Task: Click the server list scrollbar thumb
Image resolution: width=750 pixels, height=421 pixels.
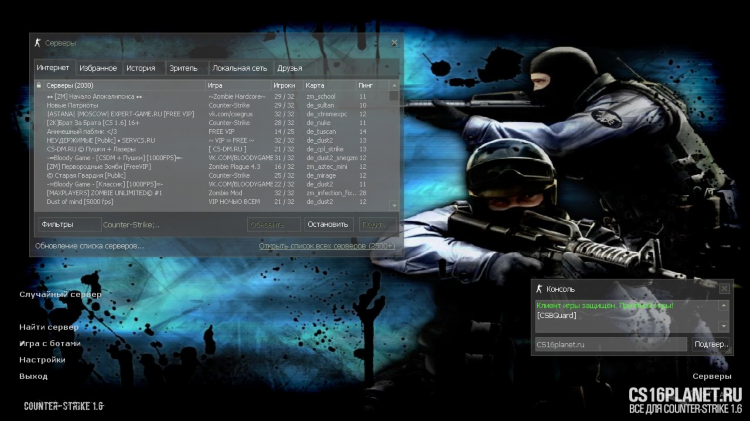Action: pos(394,96)
